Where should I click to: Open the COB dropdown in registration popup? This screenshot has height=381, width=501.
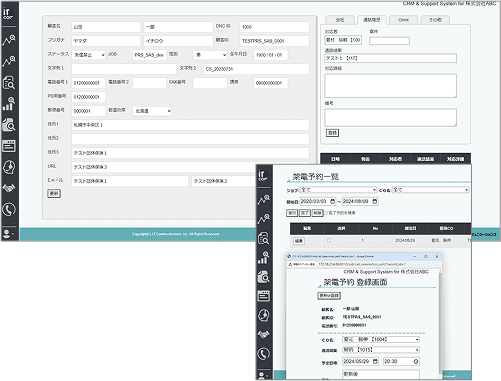pos(381,339)
